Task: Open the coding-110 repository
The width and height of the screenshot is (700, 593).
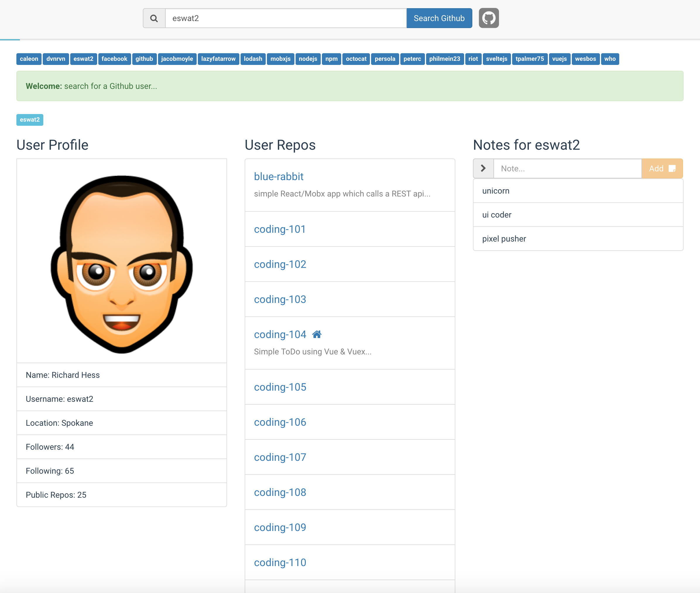Action: (x=280, y=562)
